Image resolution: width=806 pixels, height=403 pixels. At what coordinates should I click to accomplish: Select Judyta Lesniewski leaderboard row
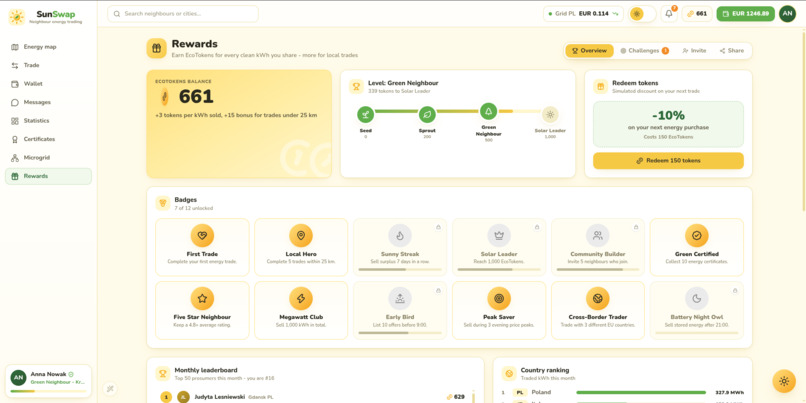pos(315,397)
